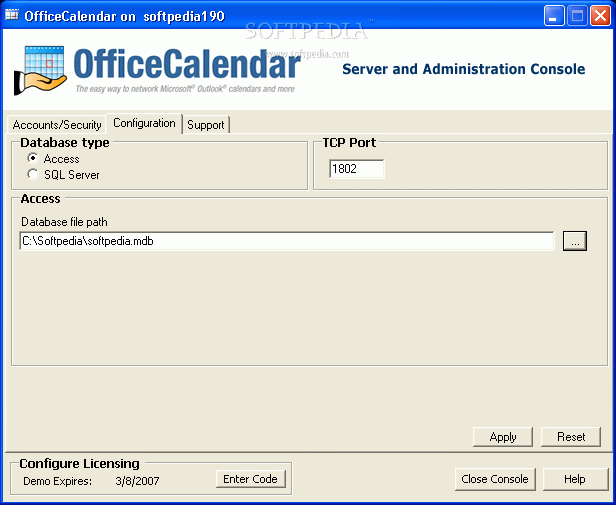Click the demo expiry date 3/8/2007
616x505 pixels.
[x=138, y=481]
